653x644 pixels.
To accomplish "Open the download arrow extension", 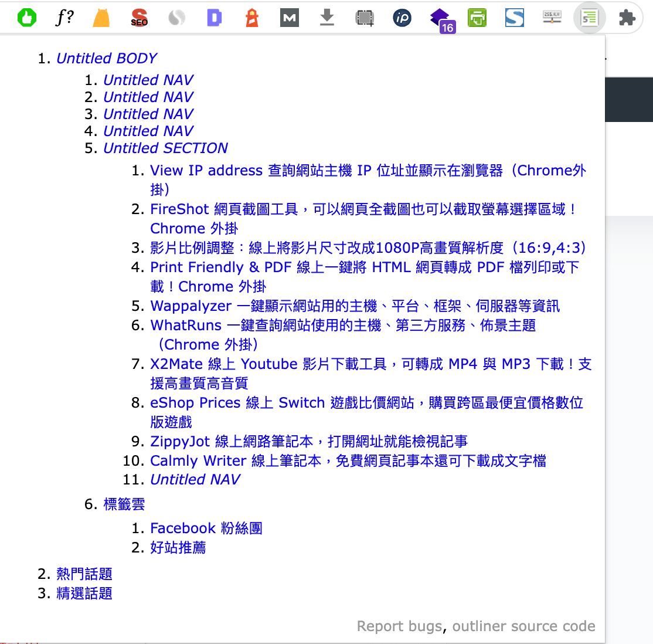I will point(326,18).
